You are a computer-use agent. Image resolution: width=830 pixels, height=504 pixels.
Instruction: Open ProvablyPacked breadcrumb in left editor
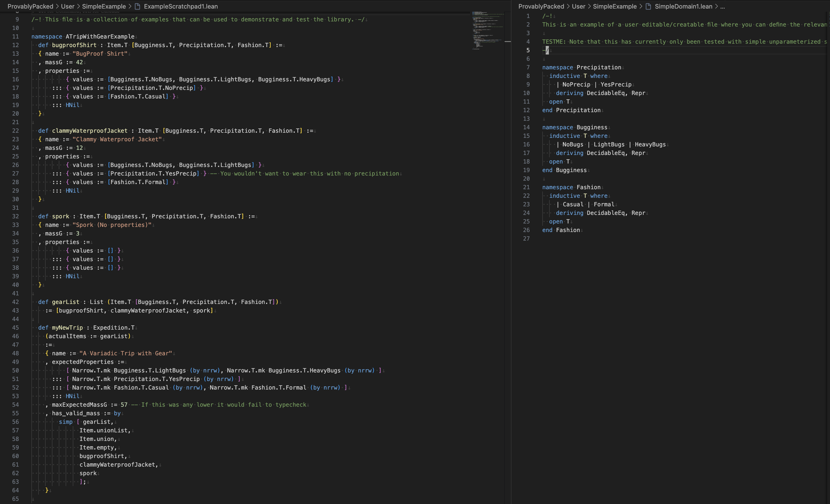(x=30, y=6)
